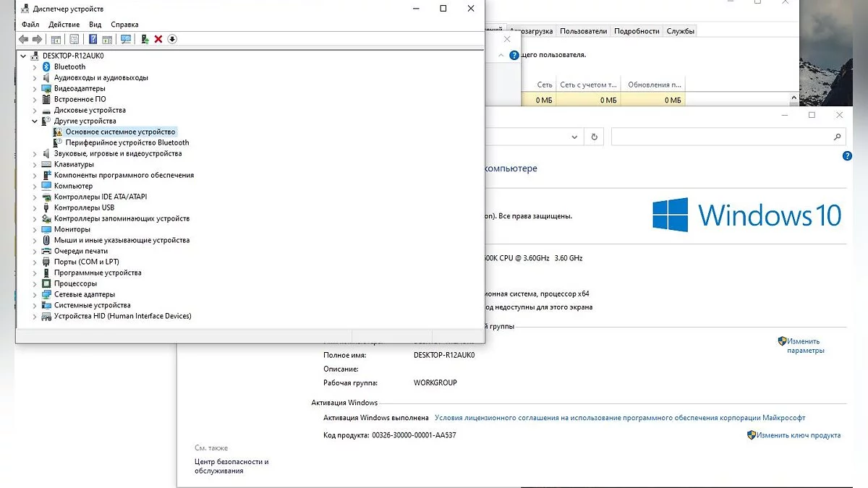Click the Update driver toolbar icon
The height and width of the screenshot is (488, 868).
pyautogui.click(x=145, y=39)
